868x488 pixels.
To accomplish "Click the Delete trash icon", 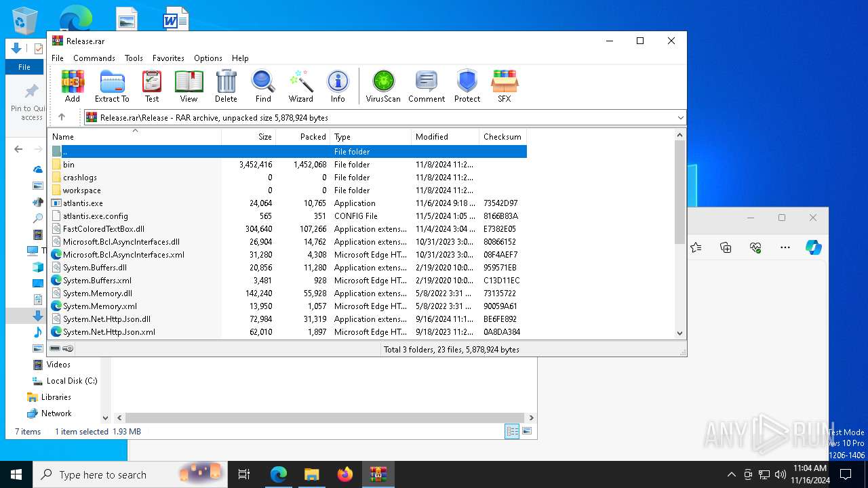I will pos(226,86).
